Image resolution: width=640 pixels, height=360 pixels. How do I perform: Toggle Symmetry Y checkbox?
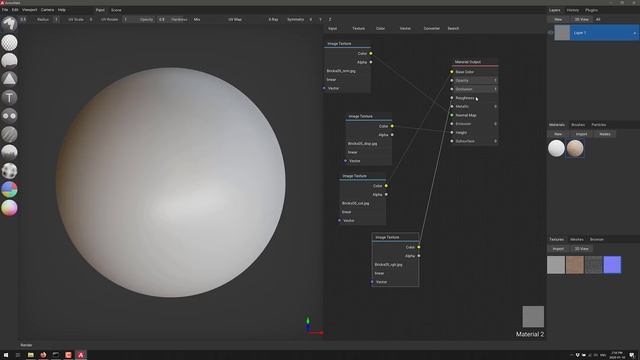pos(320,19)
